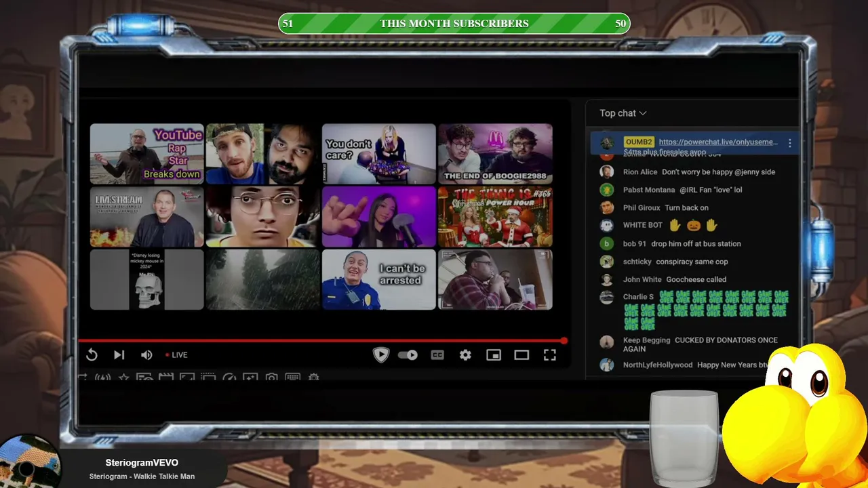Click the red scrubber dot at the progress bar end
This screenshot has height=488, width=868.
point(564,340)
